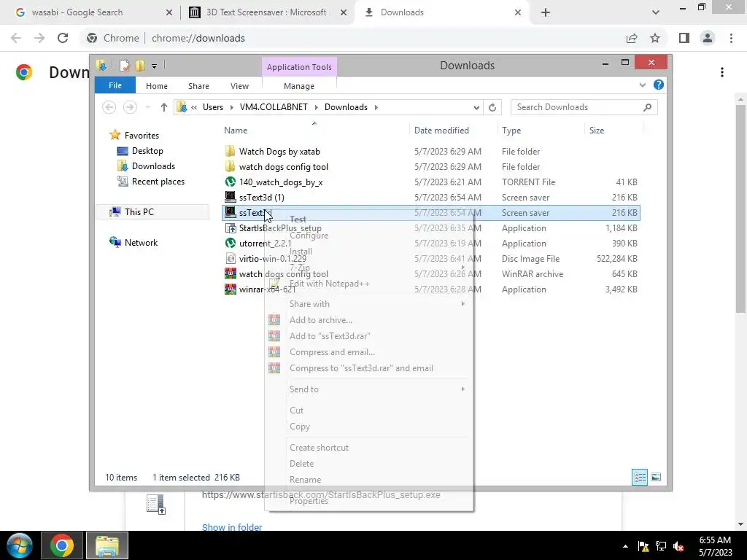Show hidden tray icons arrow

click(625, 546)
